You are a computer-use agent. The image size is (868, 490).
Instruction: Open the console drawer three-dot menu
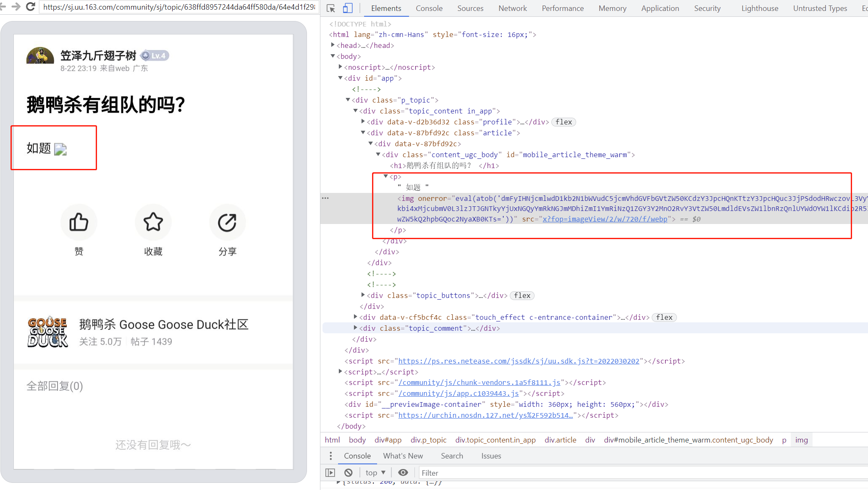click(x=331, y=456)
